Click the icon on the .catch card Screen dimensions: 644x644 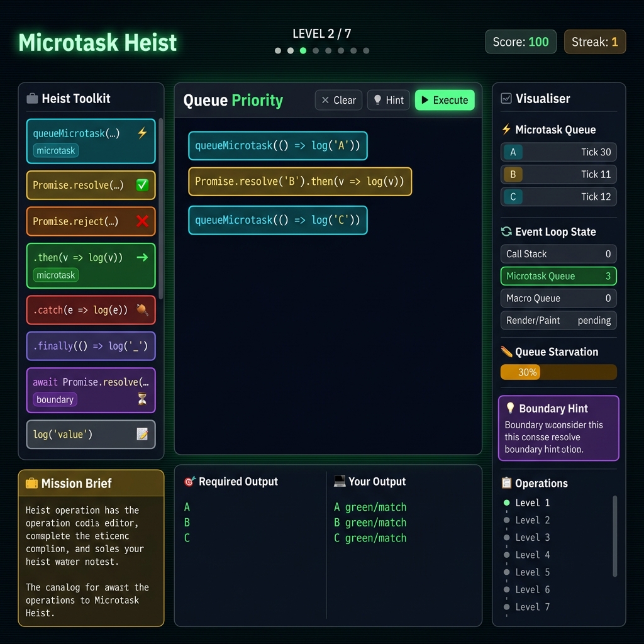142,309
